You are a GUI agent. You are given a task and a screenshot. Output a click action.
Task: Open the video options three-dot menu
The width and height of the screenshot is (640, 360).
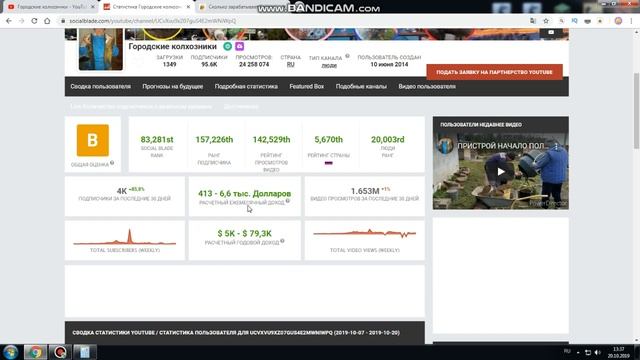point(556,146)
